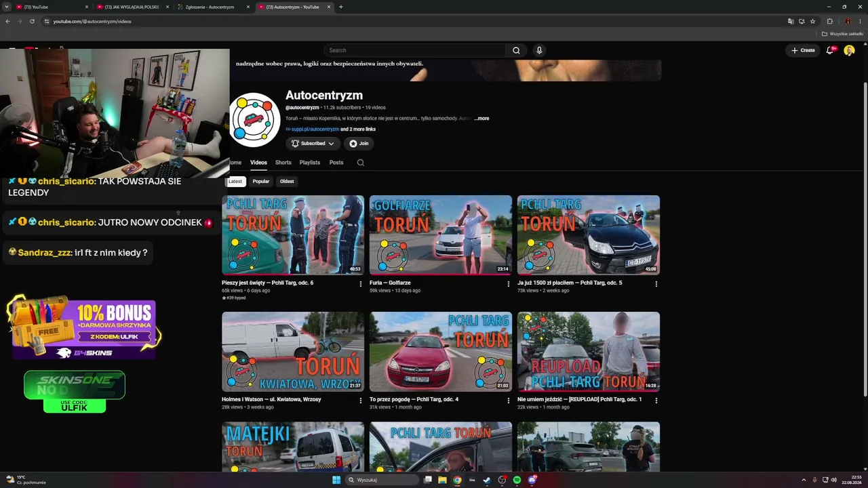Open Discord from the taskbar
This screenshot has width=868, height=488.
tap(532, 480)
